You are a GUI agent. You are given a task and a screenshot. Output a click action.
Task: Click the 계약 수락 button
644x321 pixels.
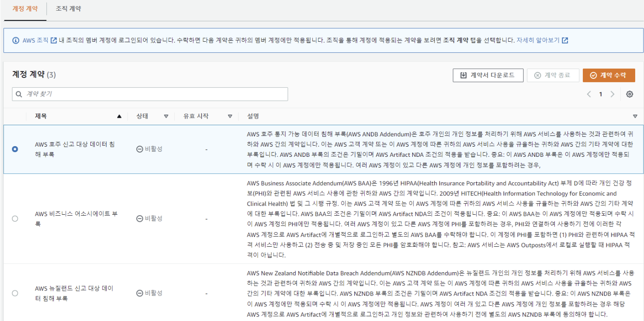(x=609, y=75)
